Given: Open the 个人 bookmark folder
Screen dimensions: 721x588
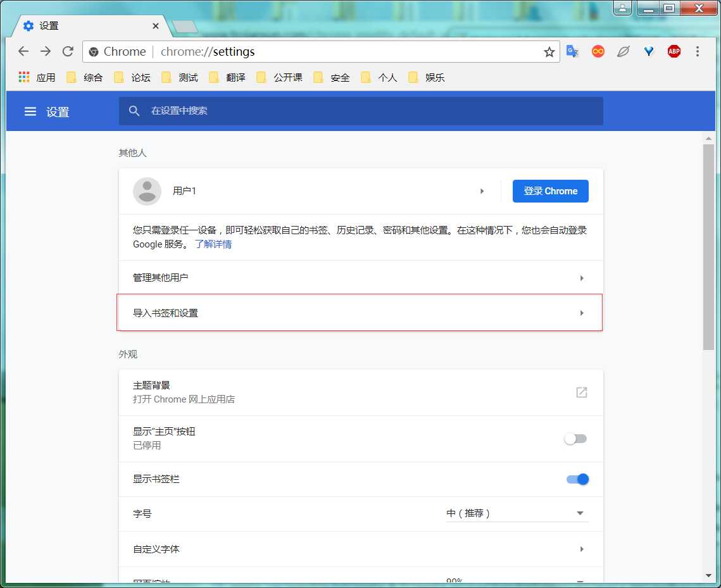Looking at the screenshot, I should [379, 77].
